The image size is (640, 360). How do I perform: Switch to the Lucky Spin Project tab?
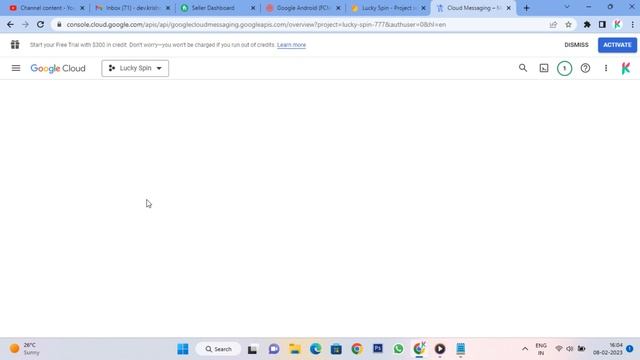[387, 8]
